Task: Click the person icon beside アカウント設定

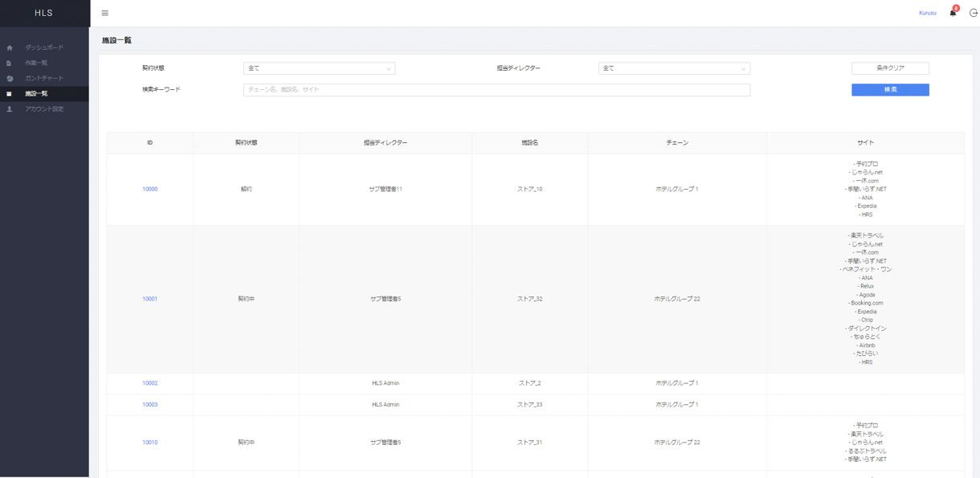Action: point(10,109)
